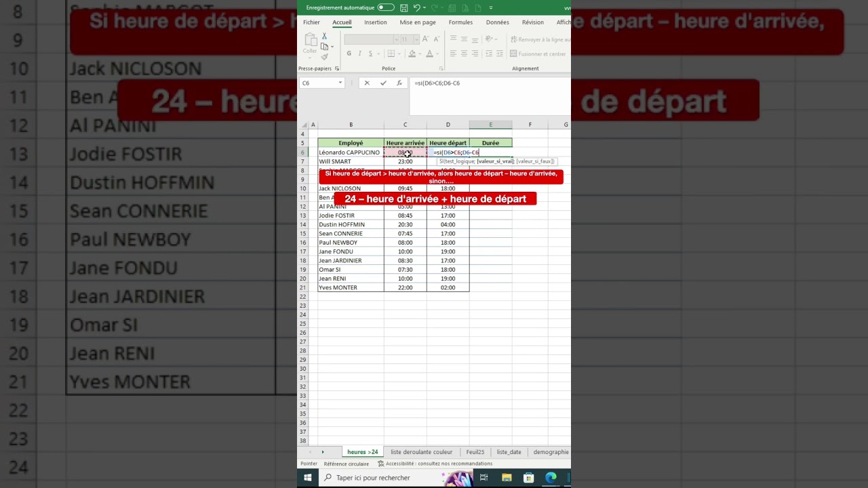Click the Cut scissors icon
Image resolution: width=868 pixels, height=488 pixels.
324,36
